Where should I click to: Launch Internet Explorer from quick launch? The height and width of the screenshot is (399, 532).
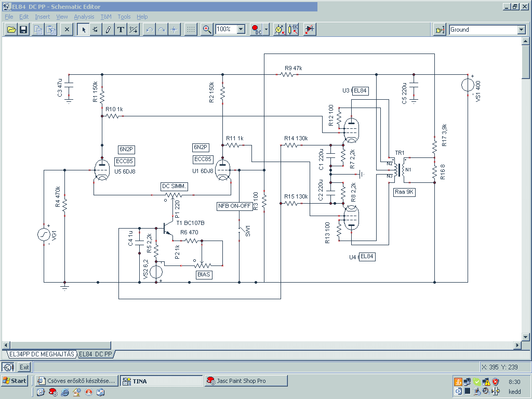tap(64, 392)
